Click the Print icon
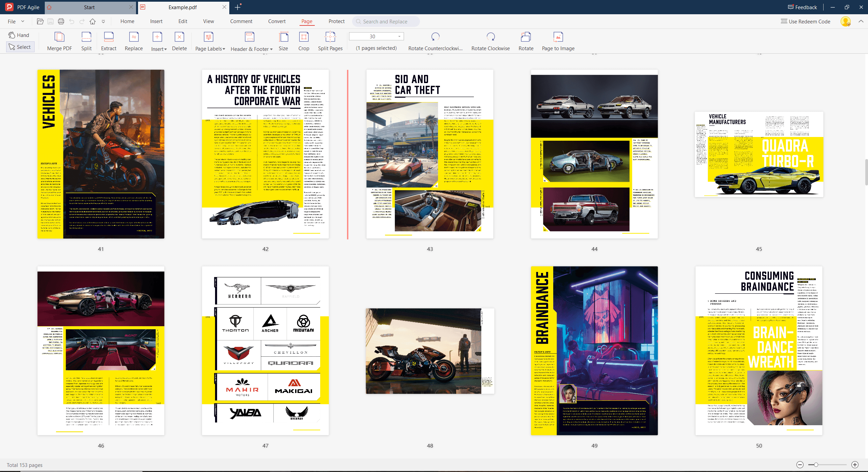Viewport: 868px width, 472px height. (61, 21)
